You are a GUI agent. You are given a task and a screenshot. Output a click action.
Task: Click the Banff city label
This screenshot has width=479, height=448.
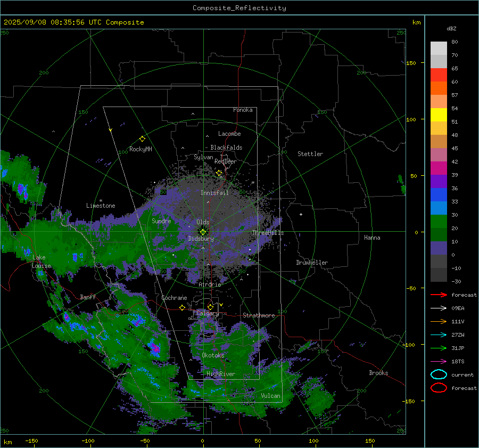pos(88,297)
